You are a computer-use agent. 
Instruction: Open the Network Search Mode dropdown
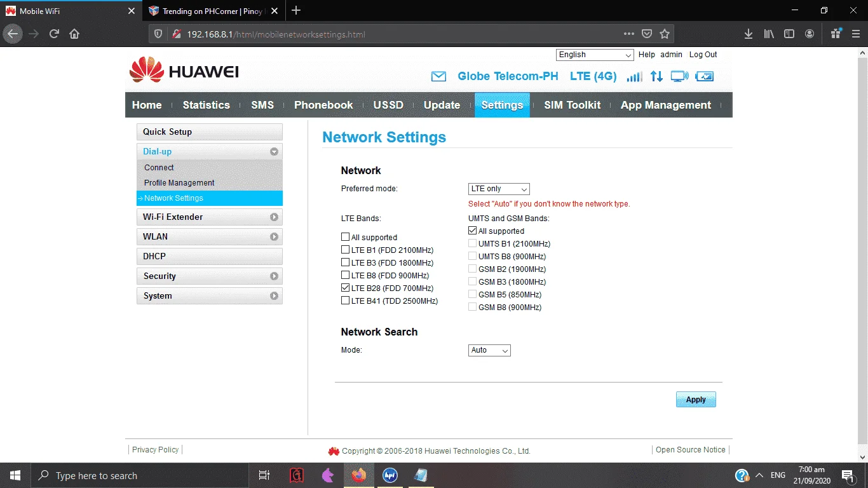click(x=489, y=350)
